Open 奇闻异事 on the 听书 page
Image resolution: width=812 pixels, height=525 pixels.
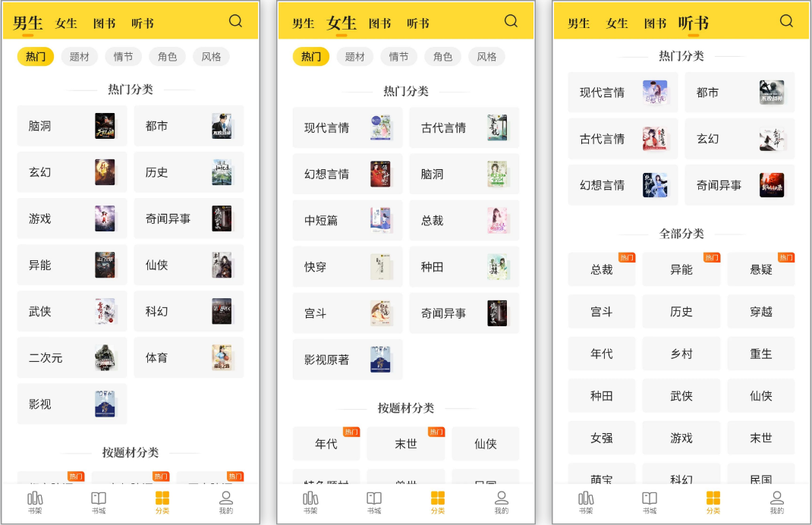coord(739,184)
